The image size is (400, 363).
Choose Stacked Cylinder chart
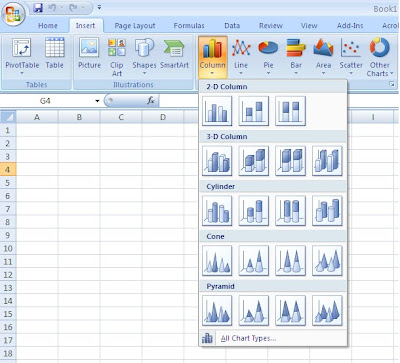coord(254,211)
